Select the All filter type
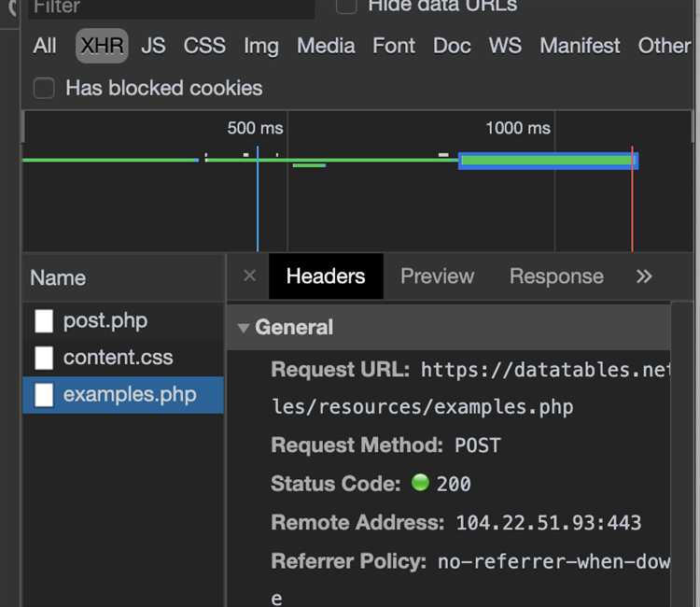 [x=45, y=46]
